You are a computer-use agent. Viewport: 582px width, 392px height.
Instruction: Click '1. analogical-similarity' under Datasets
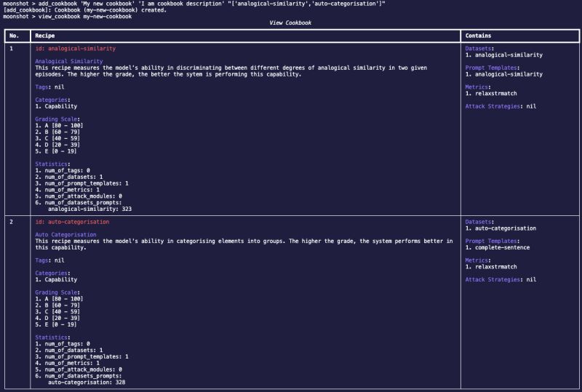503,55
